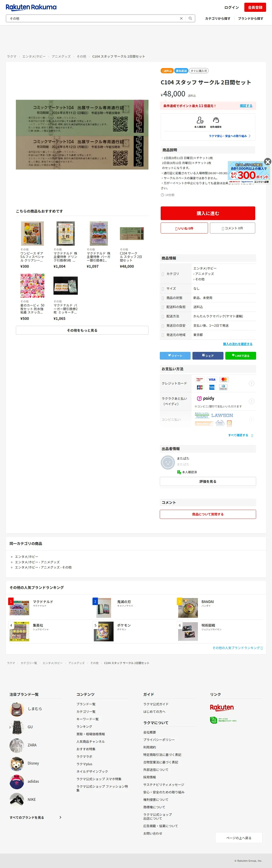Open the Paidy logo
The image size is (272, 868).
coord(205,398)
